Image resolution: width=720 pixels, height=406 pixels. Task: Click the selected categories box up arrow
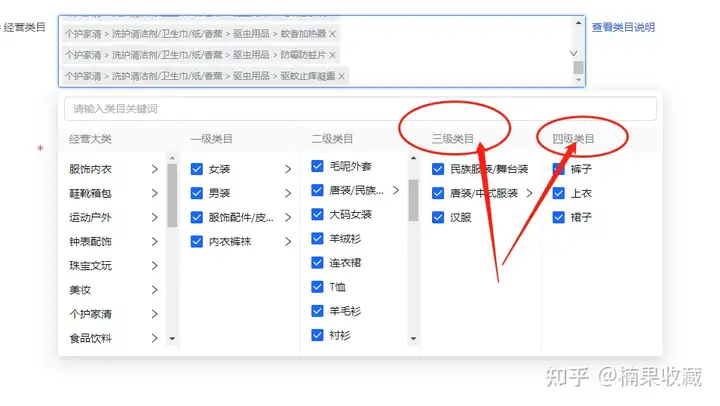tap(579, 23)
